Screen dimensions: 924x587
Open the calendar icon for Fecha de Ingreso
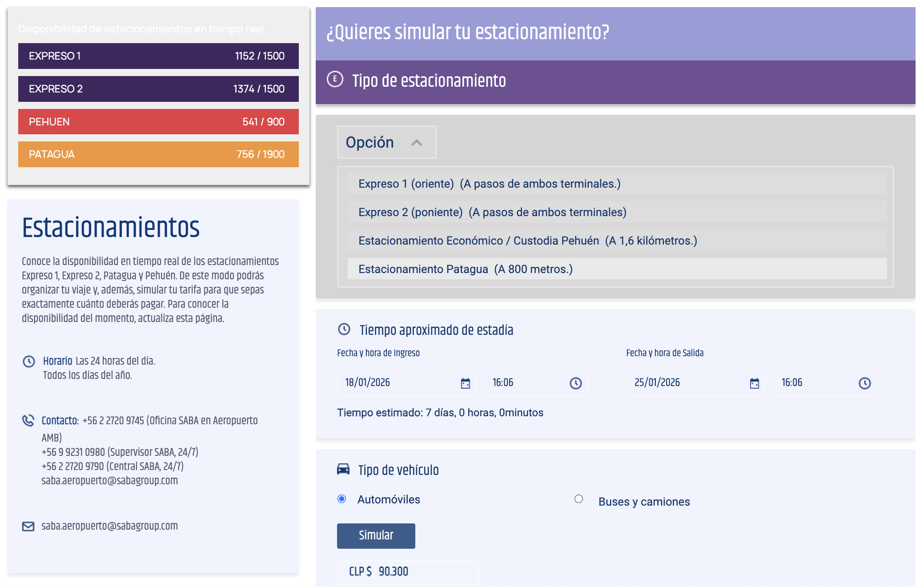(x=465, y=382)
